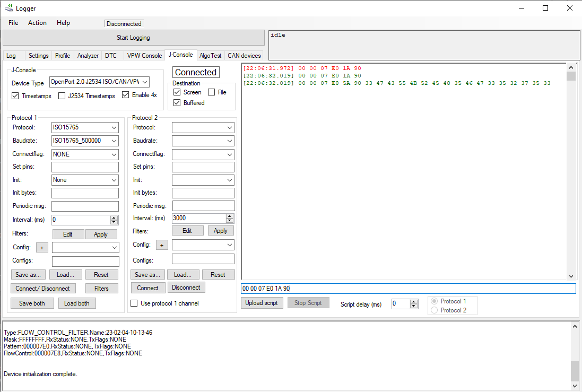Click the Connect/ Disconnect button

click(42, 289)
